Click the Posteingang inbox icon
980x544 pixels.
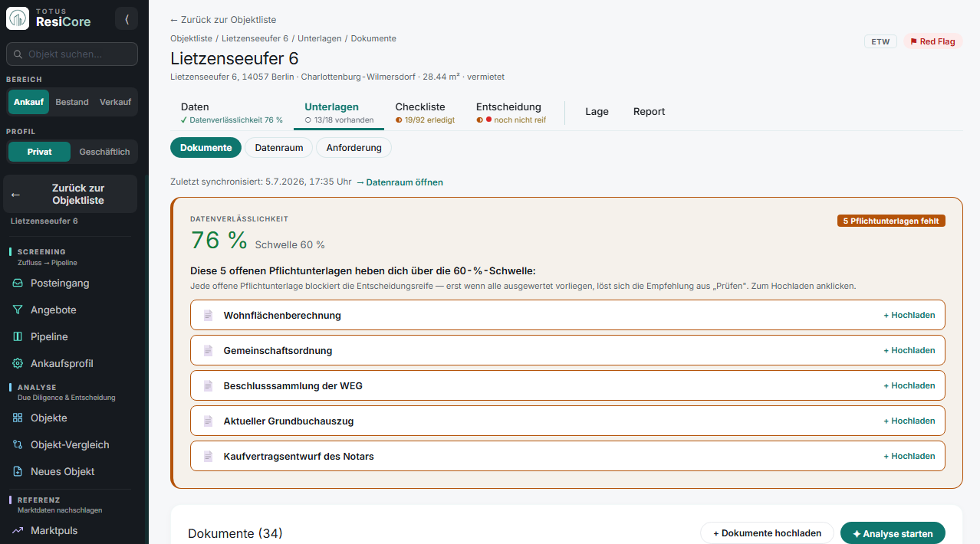[x=18, y=283]
